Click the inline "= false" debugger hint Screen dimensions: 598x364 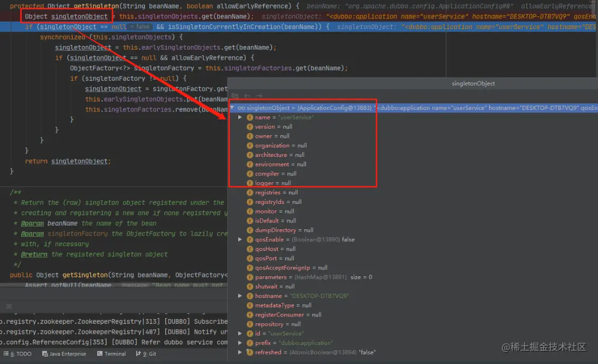coord(141,27)
